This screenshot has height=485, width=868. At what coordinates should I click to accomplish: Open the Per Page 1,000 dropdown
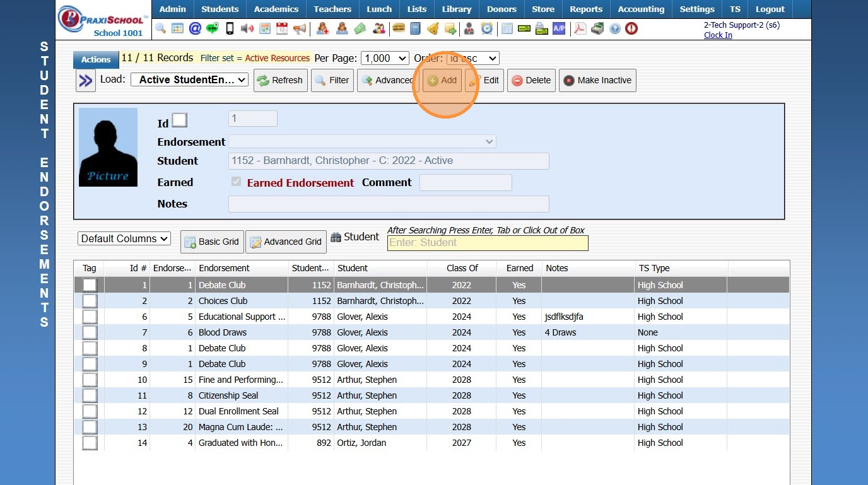(385, 58)
